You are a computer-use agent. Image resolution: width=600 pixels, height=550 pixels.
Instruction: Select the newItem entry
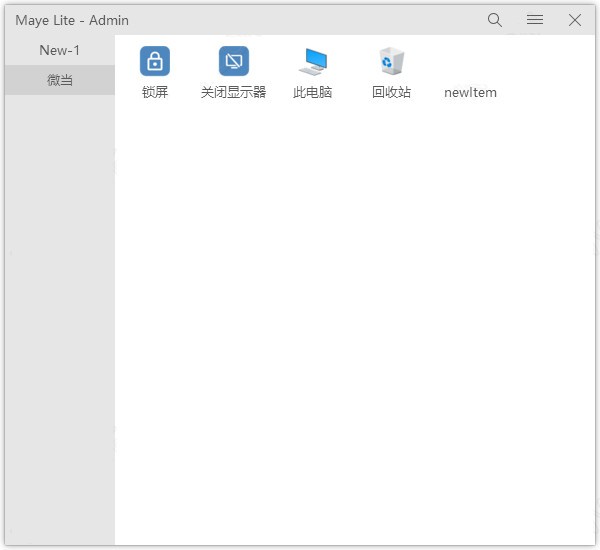(x=470, y=92)
